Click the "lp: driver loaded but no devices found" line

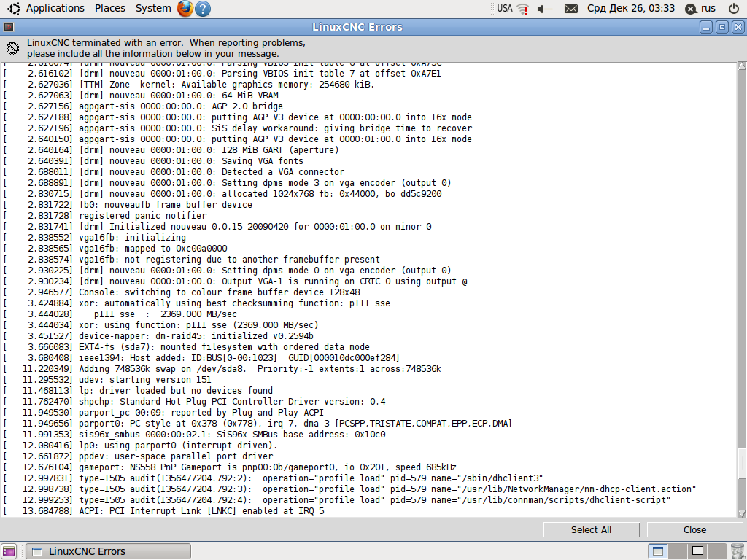tap(138, 391)
